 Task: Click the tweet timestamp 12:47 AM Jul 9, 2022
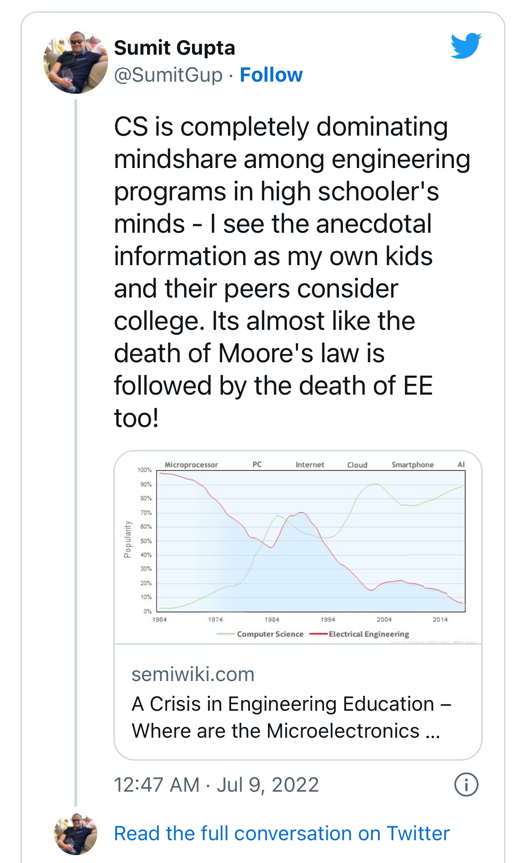tap(216, 784)
